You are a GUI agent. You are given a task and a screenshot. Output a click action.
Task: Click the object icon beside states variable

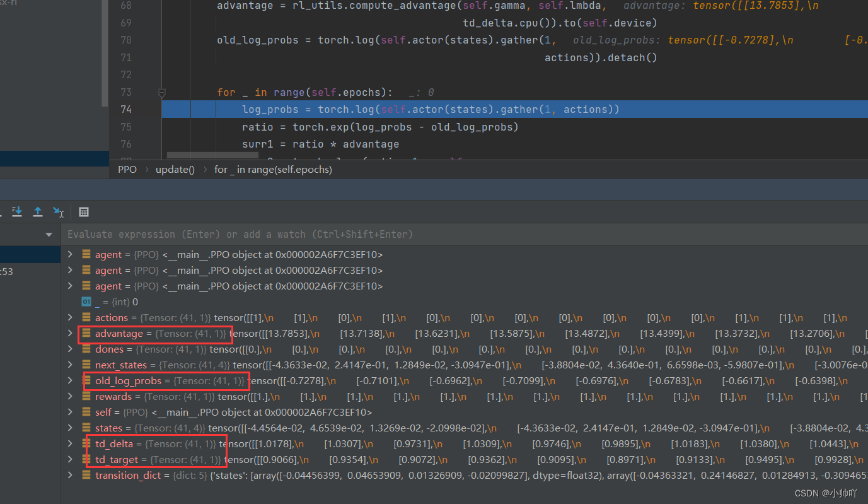coord(86,428)
